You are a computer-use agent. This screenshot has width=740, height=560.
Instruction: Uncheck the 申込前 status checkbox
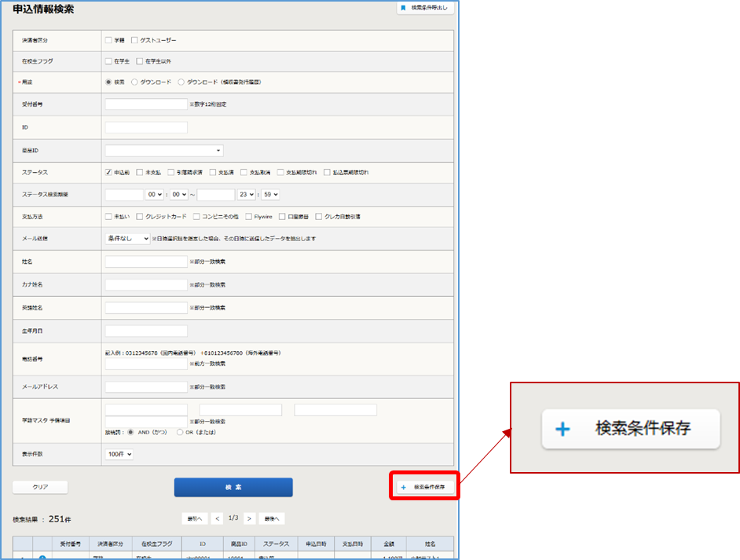tap(108, 172)
